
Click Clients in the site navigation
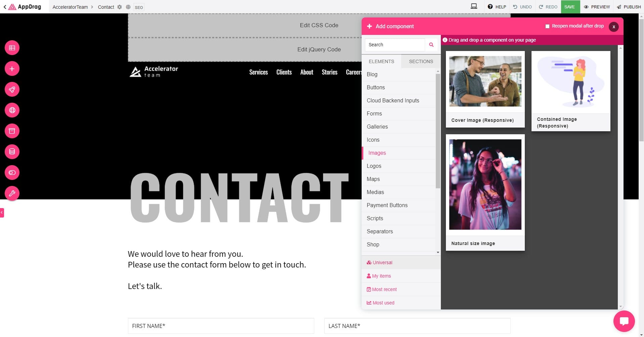point(284,72)
